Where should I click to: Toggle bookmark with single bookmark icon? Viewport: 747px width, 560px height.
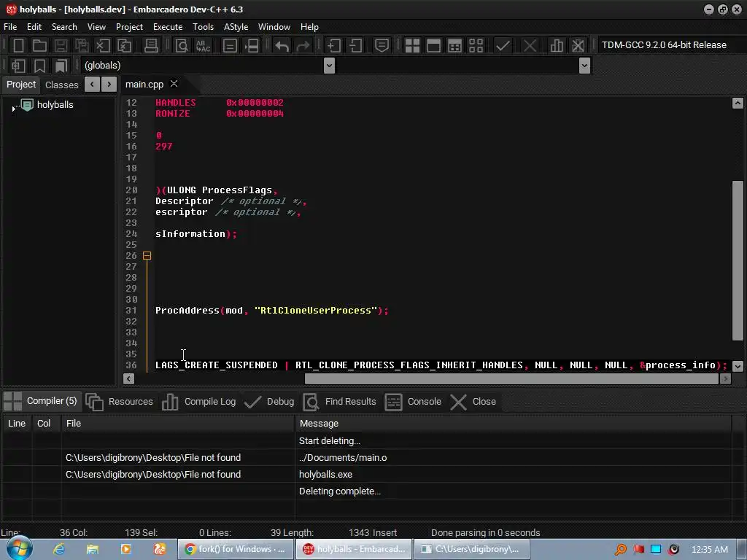[39, 66]
